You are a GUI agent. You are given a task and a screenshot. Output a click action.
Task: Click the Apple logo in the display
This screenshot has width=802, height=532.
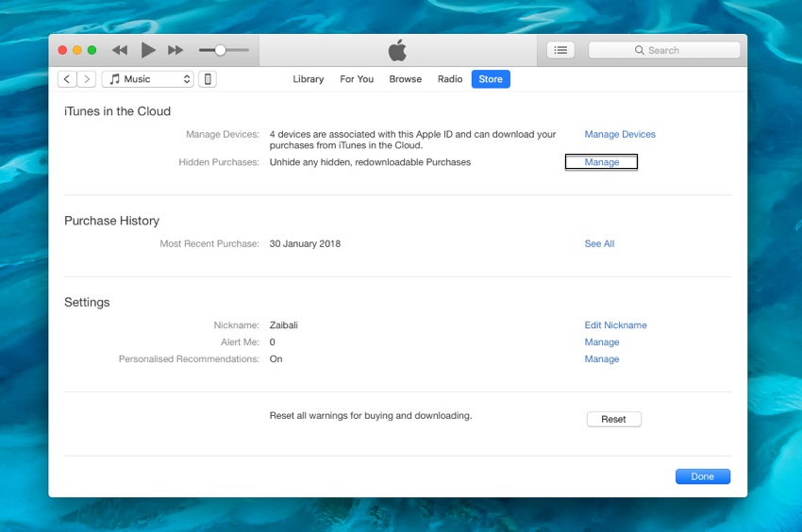397,50
